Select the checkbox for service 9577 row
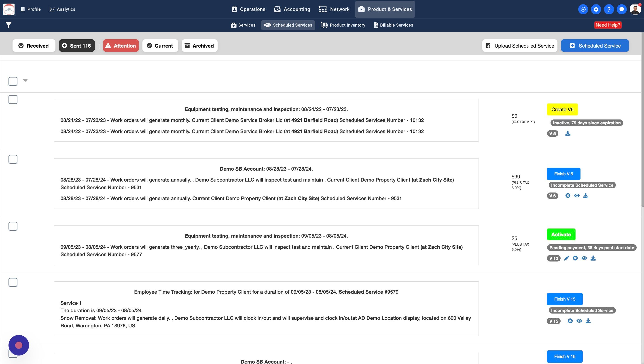This screenshot has height=364, width=644. 13,226
